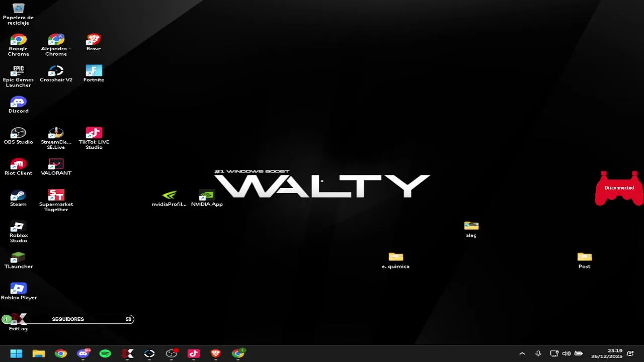Select the Supermarket Together desktop shortcut
The height and width of the screenshot is (362, 644).
tap(56, 201)
